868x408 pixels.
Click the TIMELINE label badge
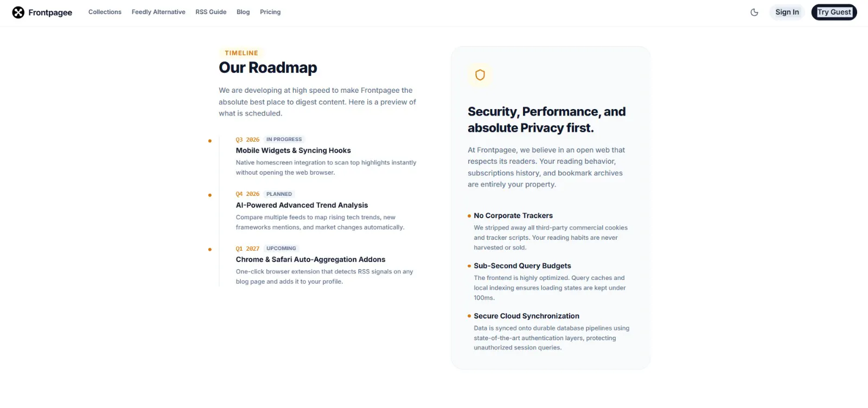[x=241, y=53]
